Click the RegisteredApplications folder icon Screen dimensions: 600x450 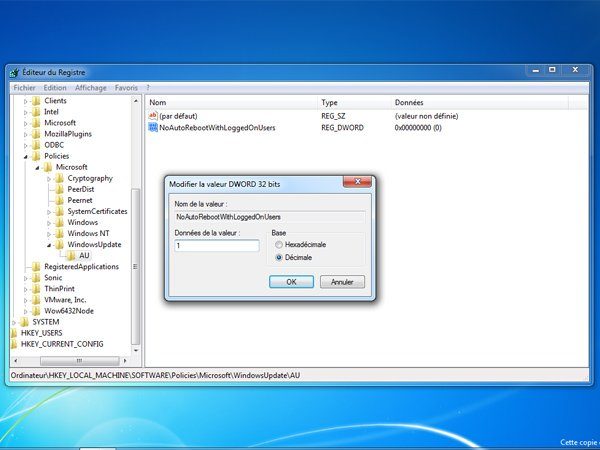click(36, 267)
